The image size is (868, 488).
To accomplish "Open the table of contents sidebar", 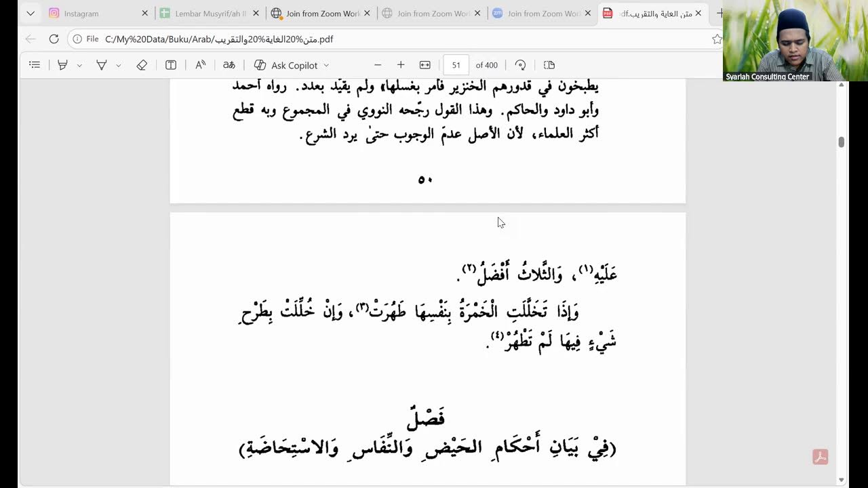I will 35,65.
